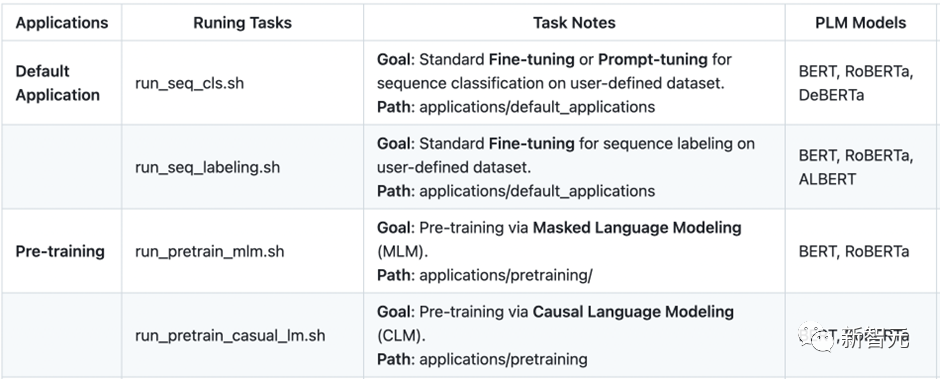Click the applications/pretraining/ path in MLM row
940x379 pixels.
coord(506,275)
